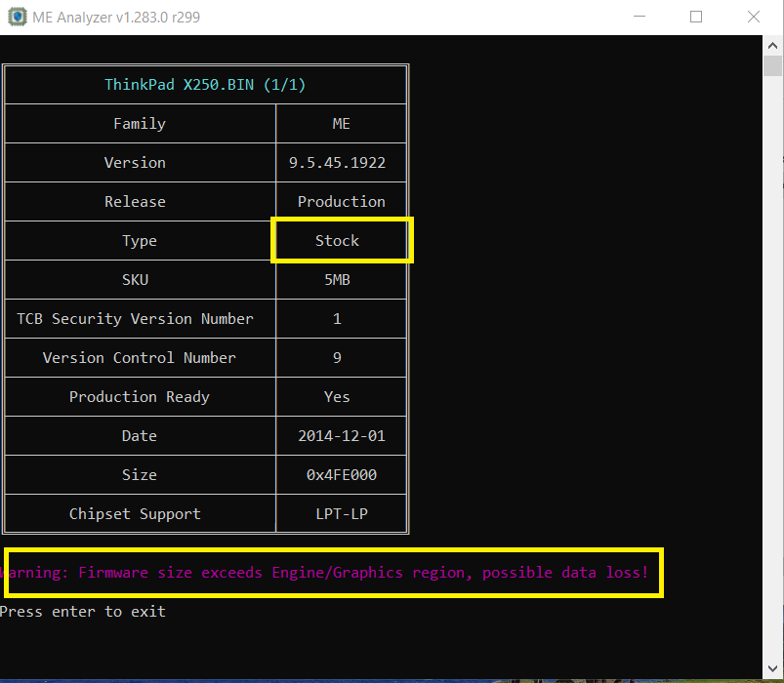Image resolution: width=784 pixels, height=683 pixels.
Task: Maximize the ME Analyzer window
Action: (696, 17)
